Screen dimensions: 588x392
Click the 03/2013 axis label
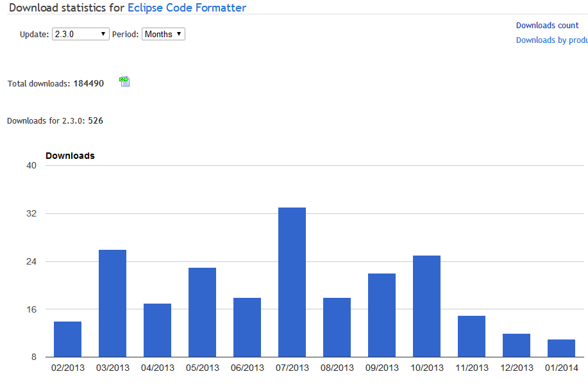[x=112, y=368]
